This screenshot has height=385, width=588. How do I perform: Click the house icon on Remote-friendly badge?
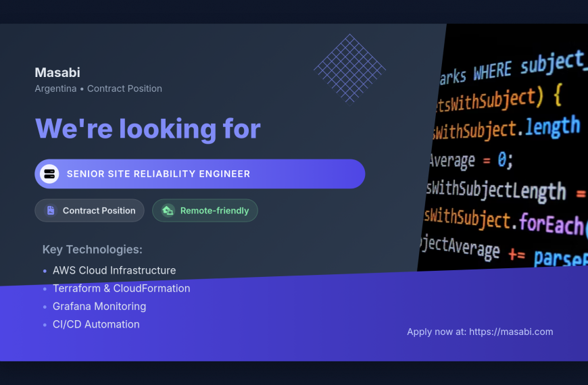tap(168, 211)
